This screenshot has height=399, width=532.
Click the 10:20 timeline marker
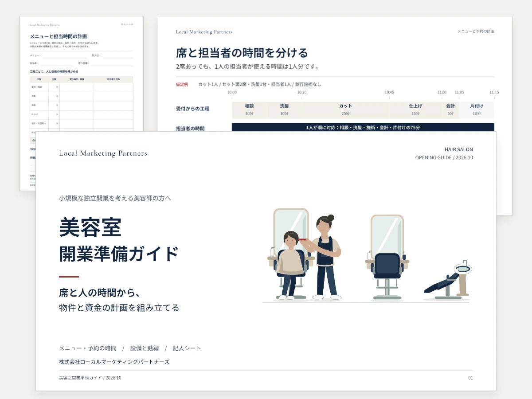click(x=302, y=92)
